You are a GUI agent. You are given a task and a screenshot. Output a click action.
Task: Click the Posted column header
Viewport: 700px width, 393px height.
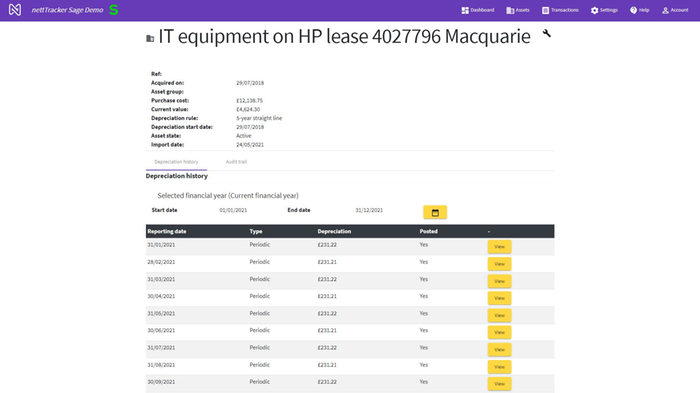pyautogui.click(x=428, y=231)
